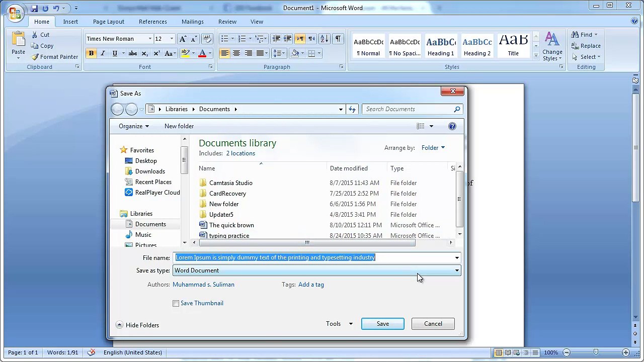Open the File name history dropdown arrow
Image resolution: width=644 pixels, height=362 pixels.
tap(457, 258)
